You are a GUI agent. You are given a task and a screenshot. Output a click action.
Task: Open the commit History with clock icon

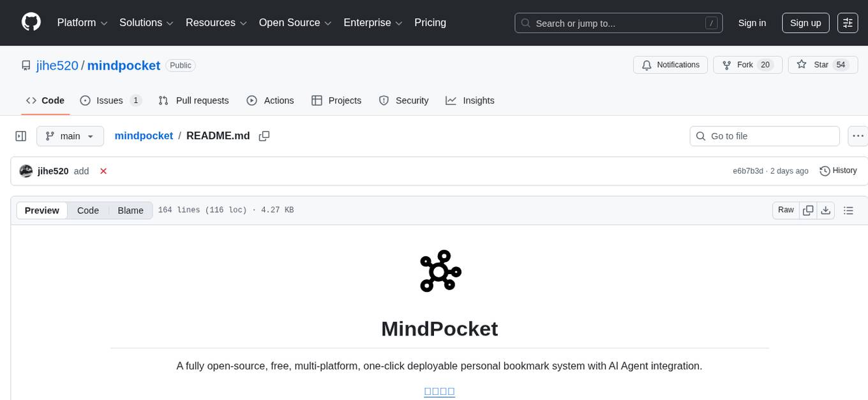(838, 171)
